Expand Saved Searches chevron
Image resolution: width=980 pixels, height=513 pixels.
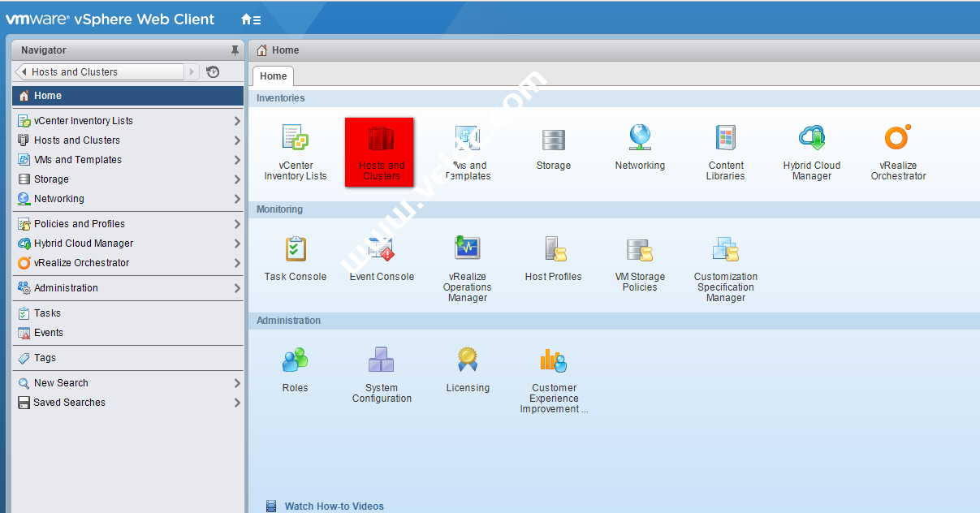coord(237,403)
